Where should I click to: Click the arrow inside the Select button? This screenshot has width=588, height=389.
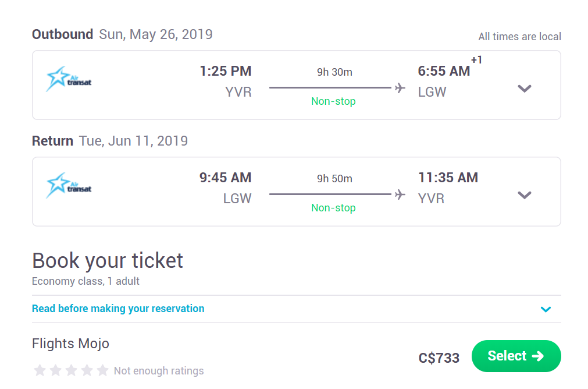pyautogui.click(x=538, y=356)
